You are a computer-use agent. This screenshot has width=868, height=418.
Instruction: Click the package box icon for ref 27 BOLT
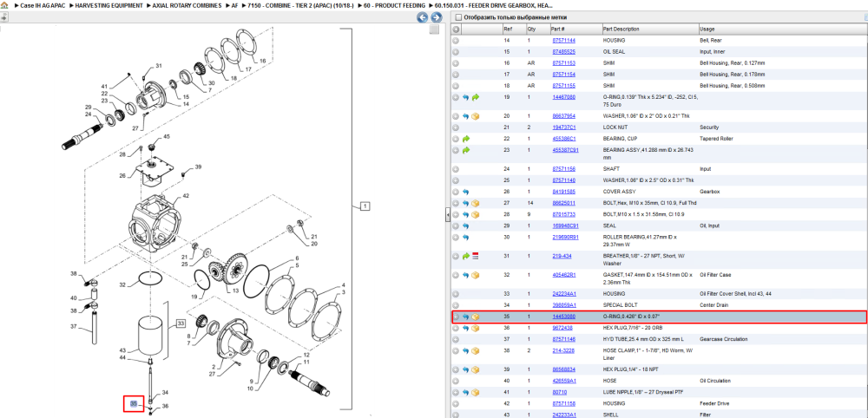coord(475,204)
